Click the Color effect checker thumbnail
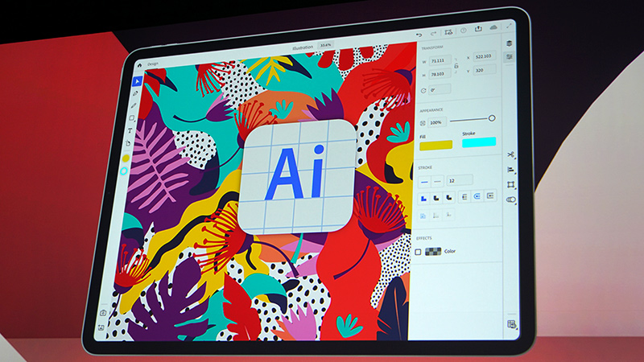 pos(433,251)
